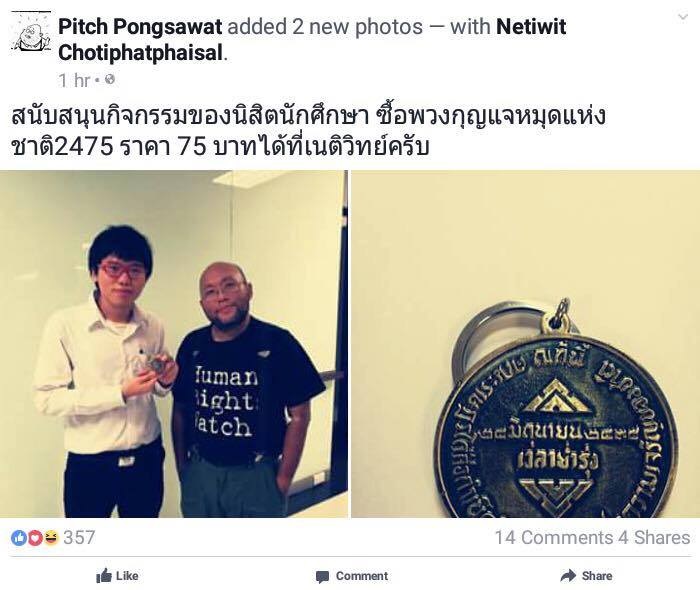
Task: Click the Comment speech bubble icon
Action: [x=322, y=577]
